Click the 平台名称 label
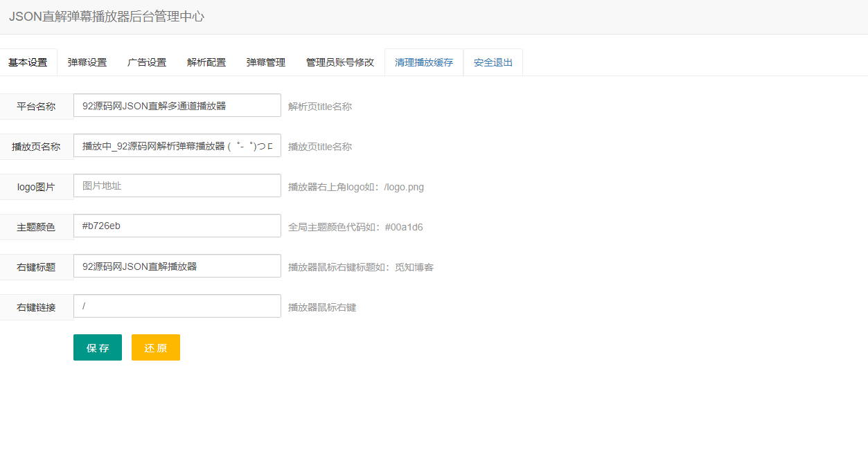 point(36,107)
